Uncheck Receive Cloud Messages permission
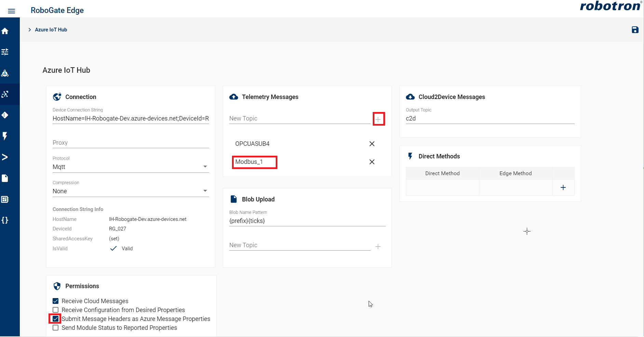644x337 pixels. tap(56, 301)
